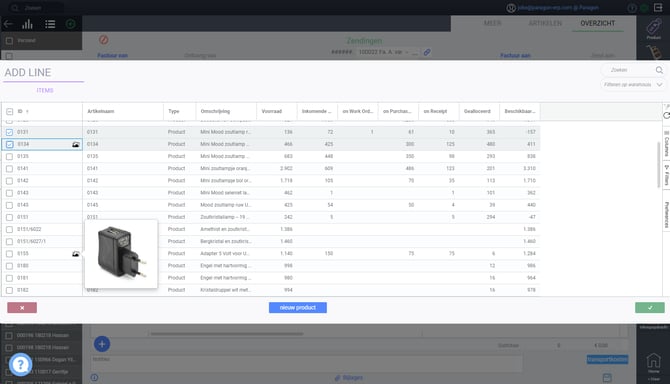Go back with the left arrow icon
Viewport: 670px width, 384px height.
8,24
